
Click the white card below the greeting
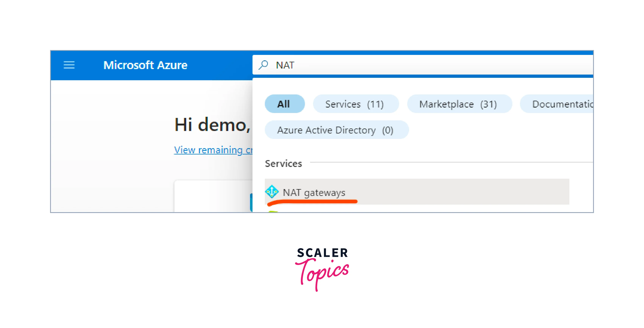click(213, 196)
